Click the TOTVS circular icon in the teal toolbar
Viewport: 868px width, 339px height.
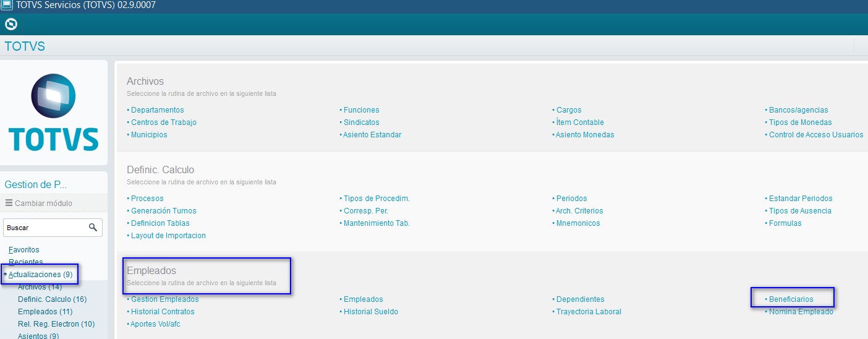(11, 25)
